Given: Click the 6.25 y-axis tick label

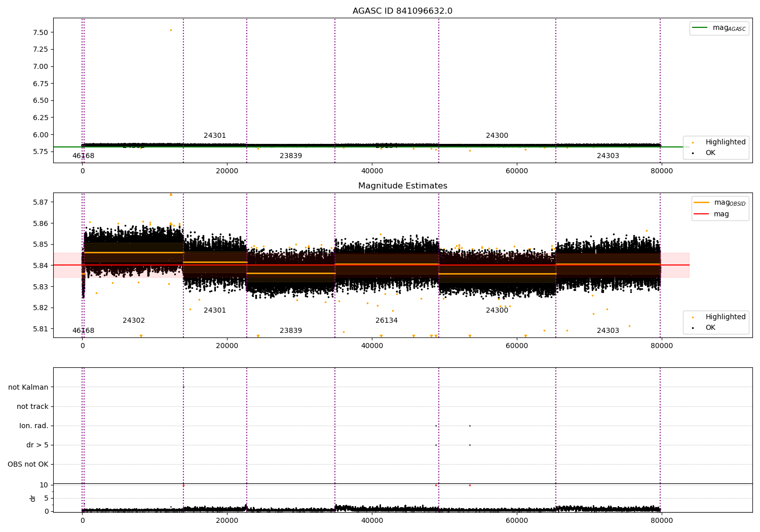Looking at the screenshot, I should click(40, 118).
